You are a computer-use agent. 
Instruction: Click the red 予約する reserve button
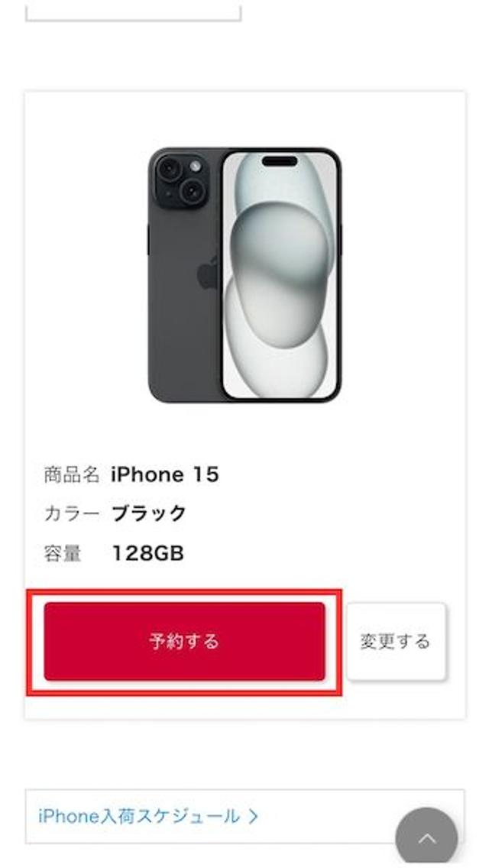click(x=184, y=641)
